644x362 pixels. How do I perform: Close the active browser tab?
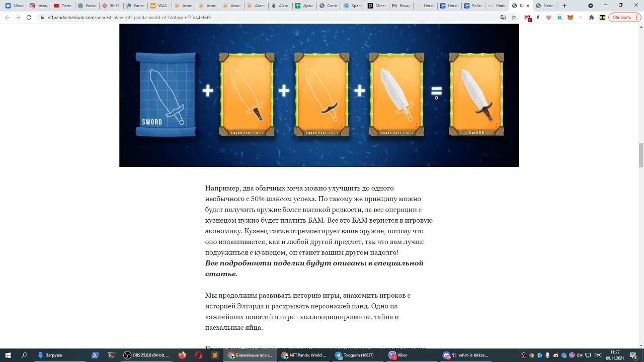tap(527, 6)
